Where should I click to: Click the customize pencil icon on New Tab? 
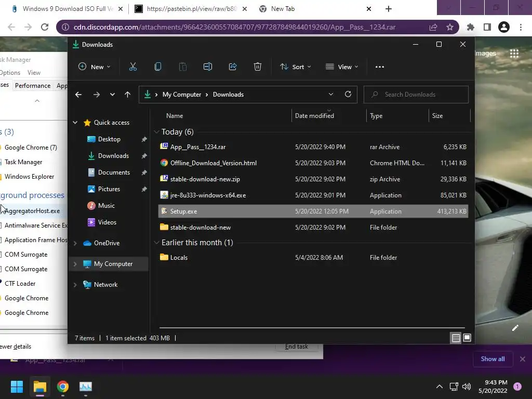tap(515, 328)
